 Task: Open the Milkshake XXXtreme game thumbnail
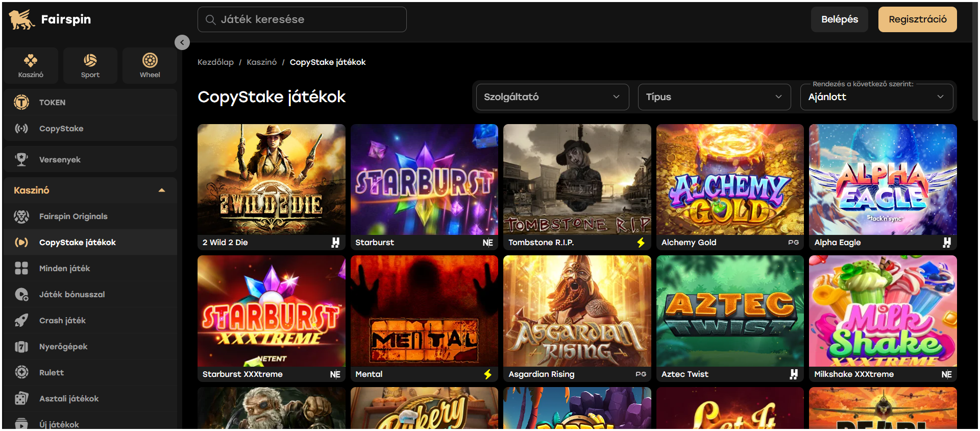pyautogui.click(x=883, y=311)
